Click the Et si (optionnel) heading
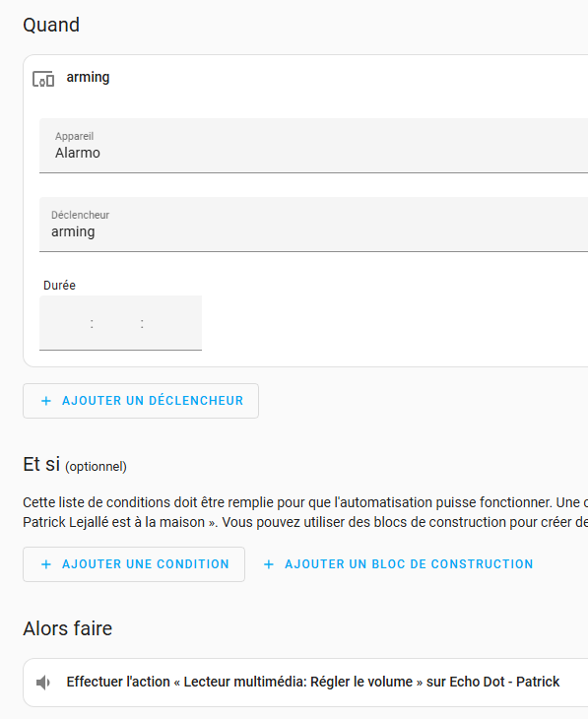588x719 pixels. pyautogui.click(x=75, y=465)
